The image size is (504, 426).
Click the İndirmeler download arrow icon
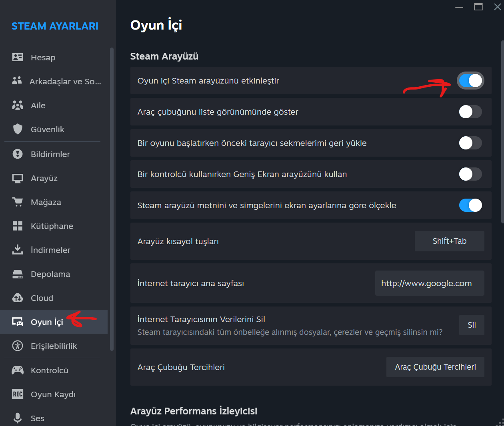(x=18, y=250)
